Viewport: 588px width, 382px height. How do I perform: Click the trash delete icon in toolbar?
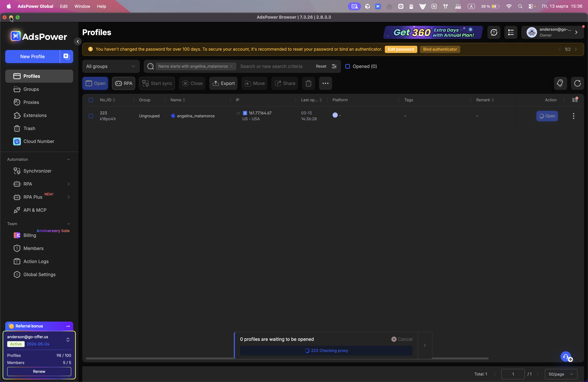308,83
